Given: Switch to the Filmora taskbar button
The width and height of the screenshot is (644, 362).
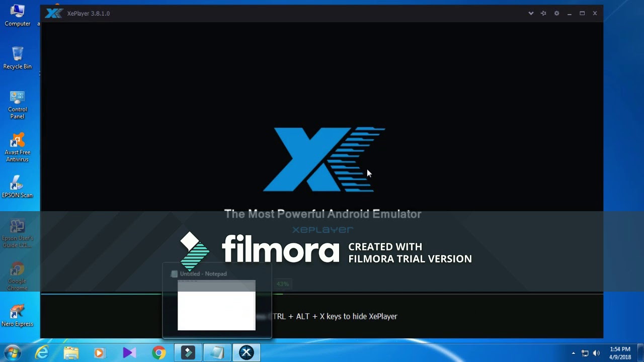Looking at the screenshot, I should (x=188, y=353).
